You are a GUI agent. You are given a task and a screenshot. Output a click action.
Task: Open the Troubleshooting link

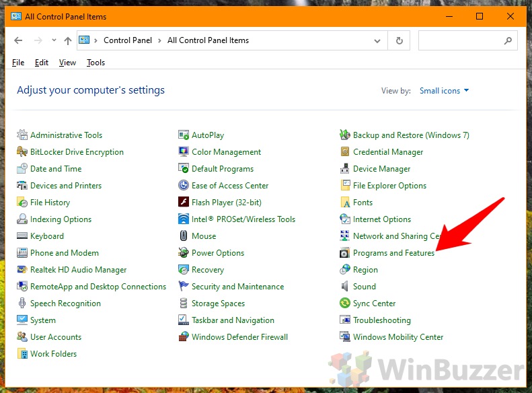coord(382,320)
